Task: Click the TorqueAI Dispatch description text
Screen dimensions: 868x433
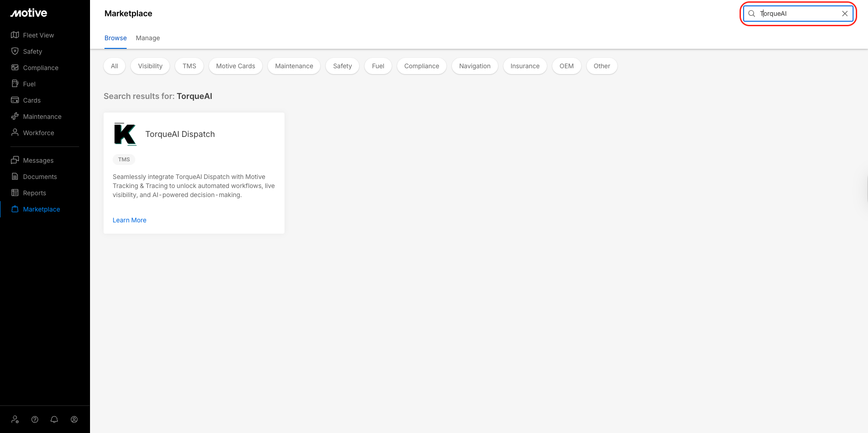Action: (x=194, y=186)
